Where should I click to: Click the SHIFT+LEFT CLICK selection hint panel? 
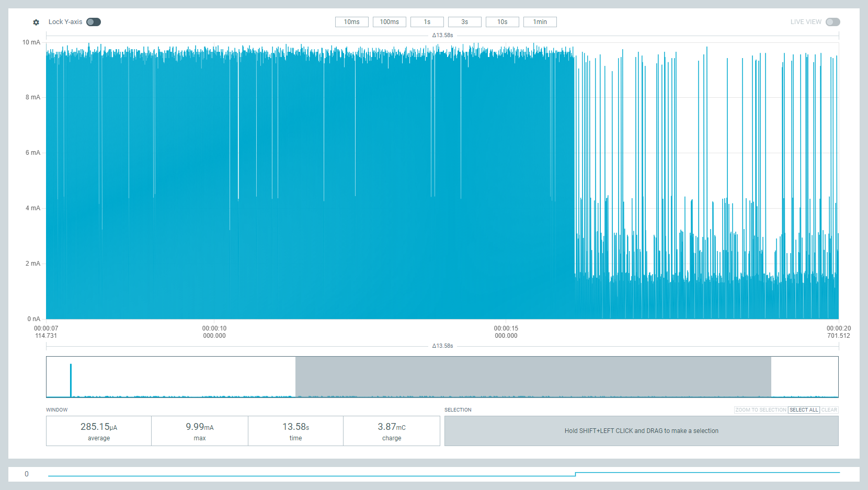pos(641,431)
